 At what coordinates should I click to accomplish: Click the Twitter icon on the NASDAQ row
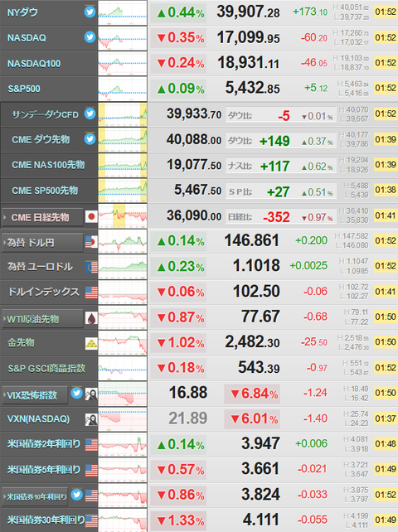point(90,37)
